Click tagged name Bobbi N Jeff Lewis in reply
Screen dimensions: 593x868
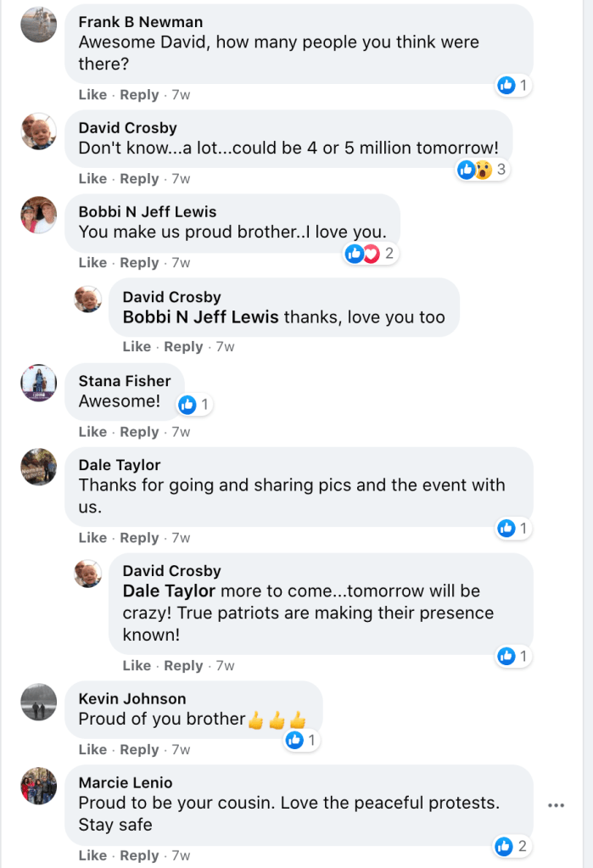pyautogui.click(x=200, y=317)
